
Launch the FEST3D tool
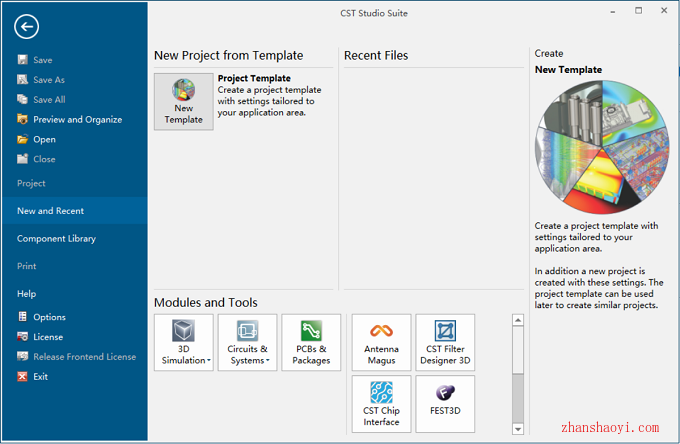coord(445,404)
